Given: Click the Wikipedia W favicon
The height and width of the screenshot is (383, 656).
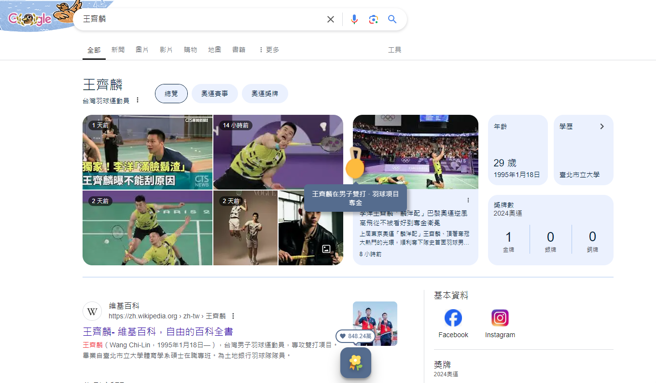Looking at the screenshot, I should click(92, 311).
